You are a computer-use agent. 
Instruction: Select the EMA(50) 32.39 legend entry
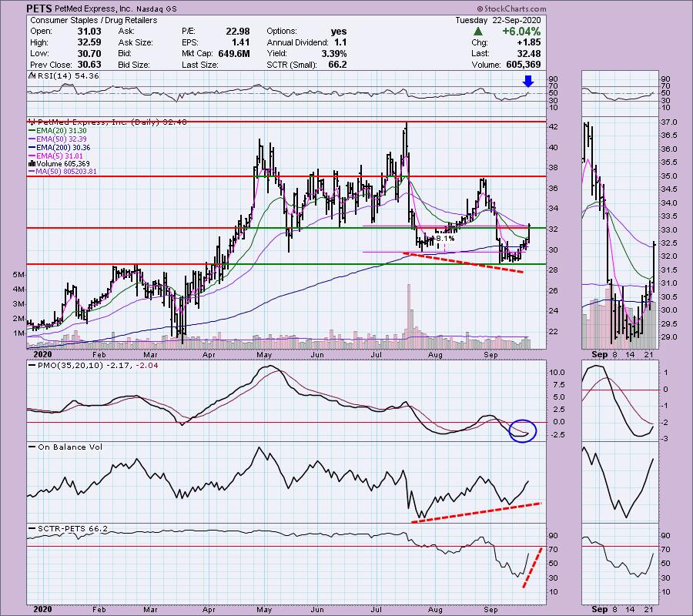point(58,139)
